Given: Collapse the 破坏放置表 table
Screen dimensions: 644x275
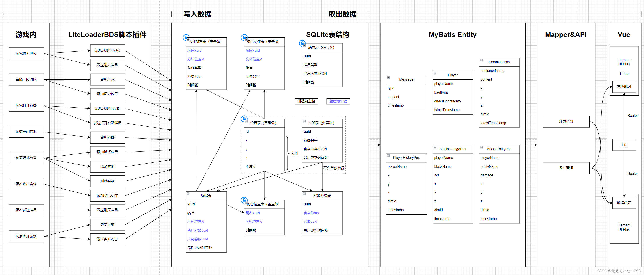Looking at the screenshot, I should (188, 40).
